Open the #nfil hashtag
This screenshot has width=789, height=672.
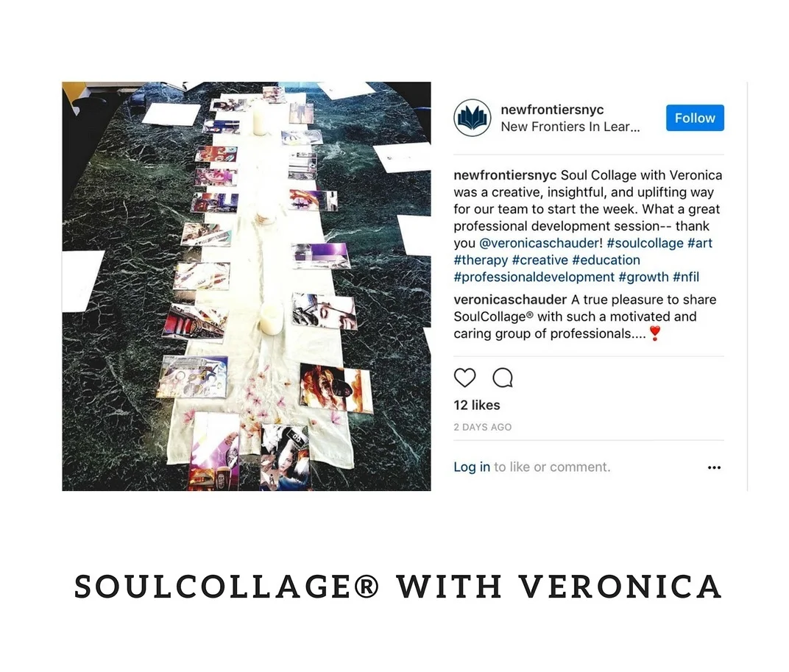tap(686, 277)
